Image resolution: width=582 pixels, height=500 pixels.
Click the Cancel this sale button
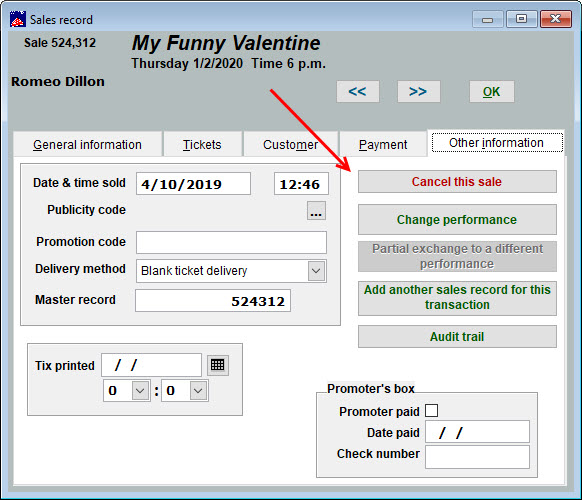[x=457, y=182]
